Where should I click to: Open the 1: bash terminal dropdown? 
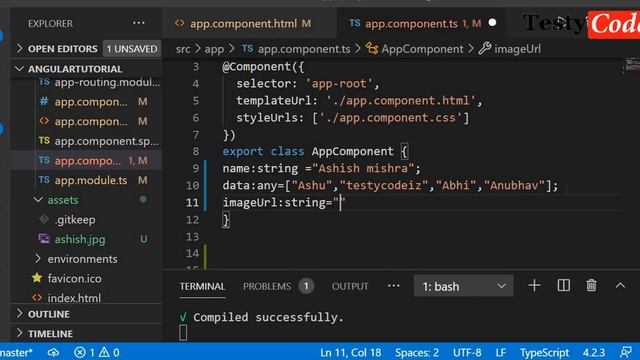coord(463,286)
